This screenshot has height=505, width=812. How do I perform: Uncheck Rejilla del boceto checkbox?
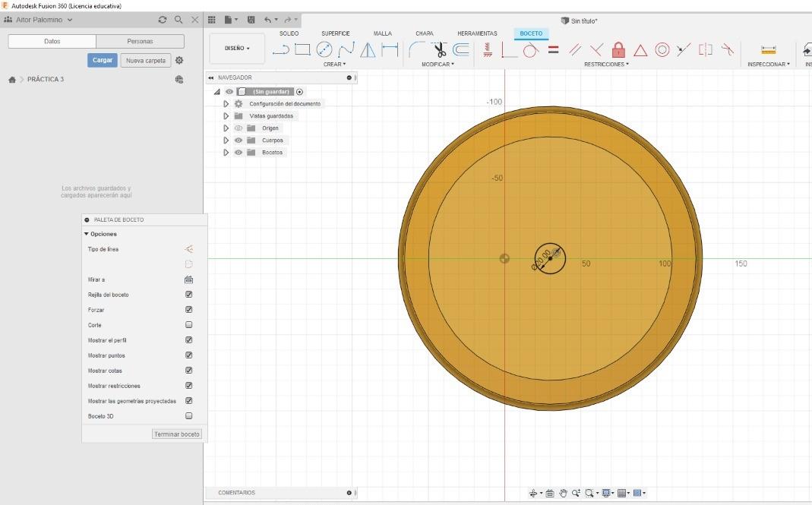[x=189, y=294]
